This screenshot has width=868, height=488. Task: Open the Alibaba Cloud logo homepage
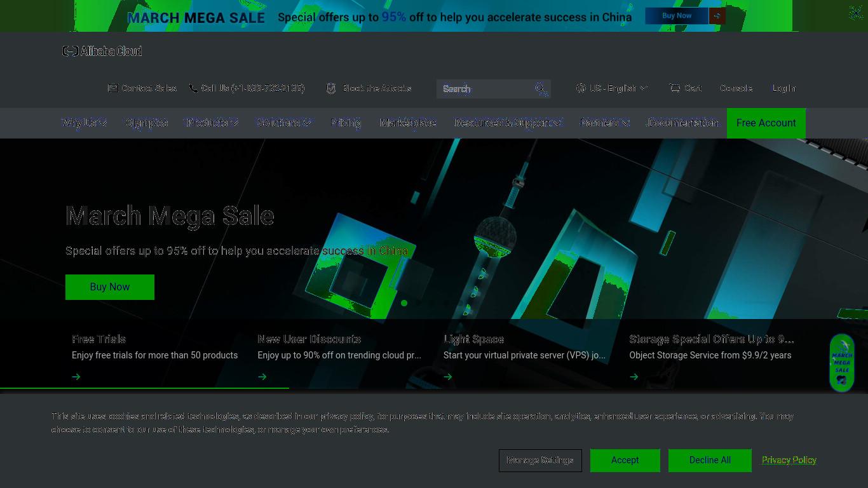pos(102,51)
